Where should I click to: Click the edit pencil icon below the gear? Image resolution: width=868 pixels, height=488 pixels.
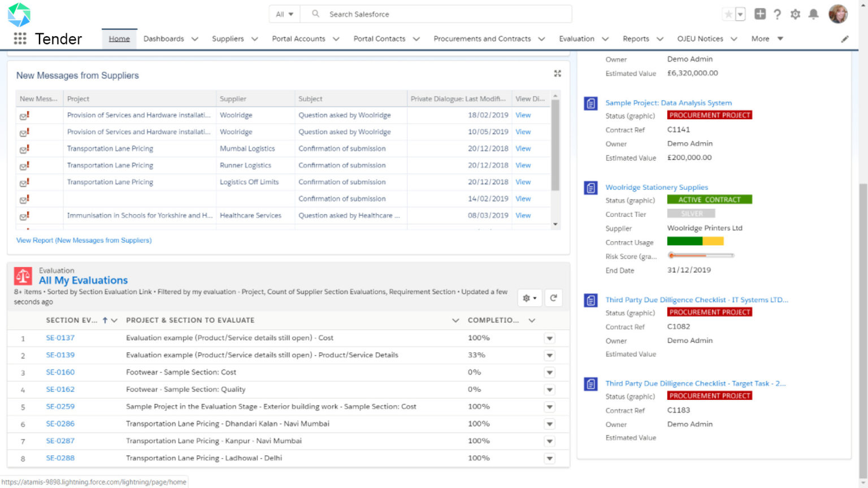point(845,38)
